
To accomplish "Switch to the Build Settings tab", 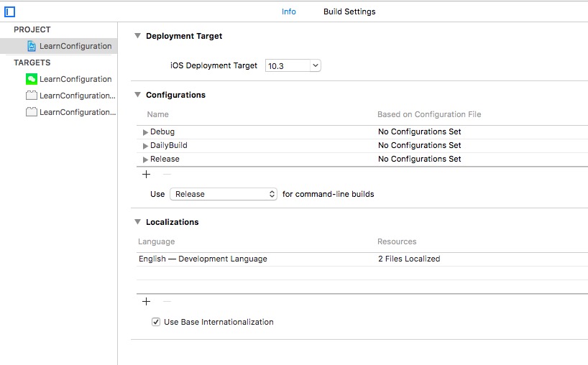I will (349, 11).
